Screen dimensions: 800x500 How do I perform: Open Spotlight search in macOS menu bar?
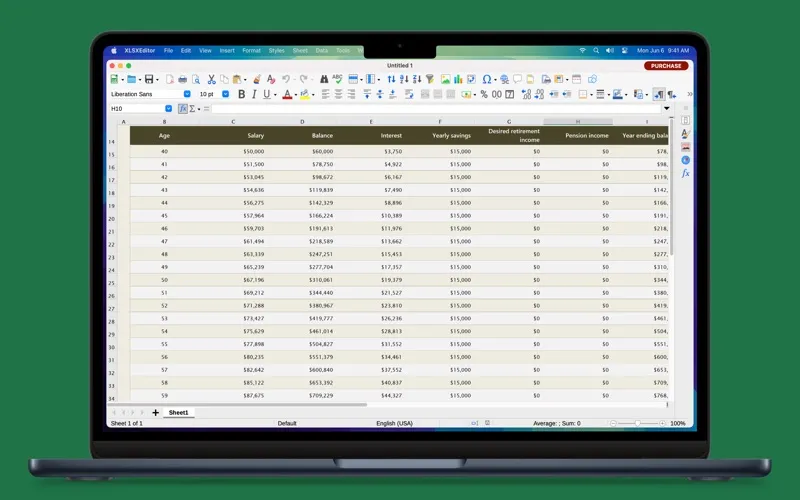(596, 51)
